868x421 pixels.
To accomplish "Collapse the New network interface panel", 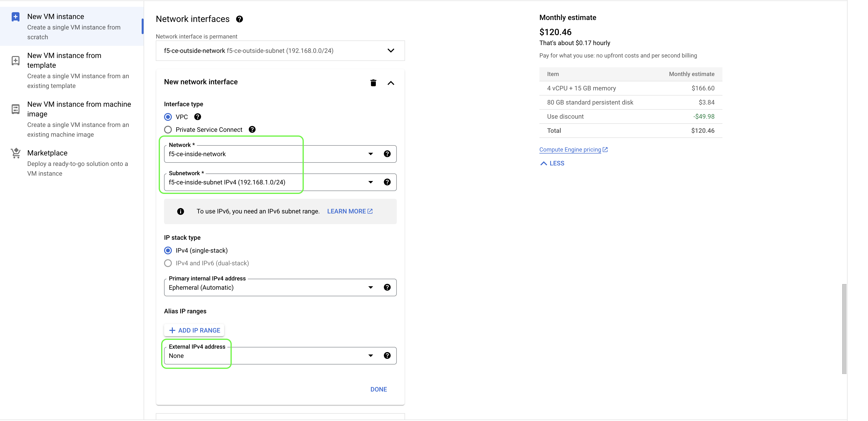I will (x=390, y=83).
